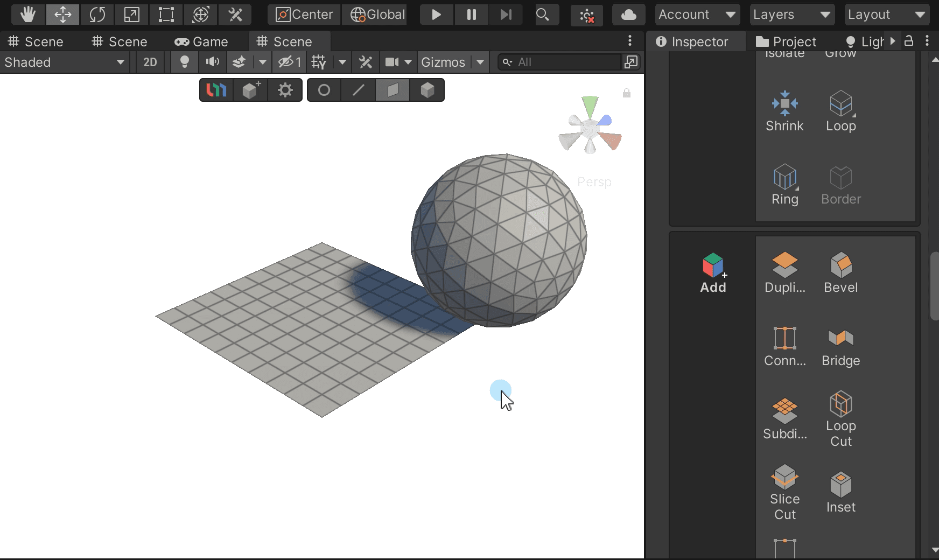Open the cloud services button
The image size is (939, 560).
(x=628, y=15)
